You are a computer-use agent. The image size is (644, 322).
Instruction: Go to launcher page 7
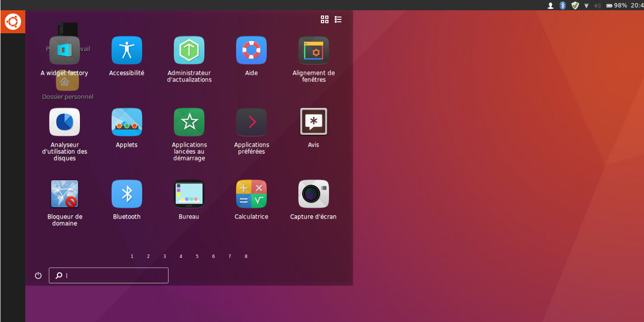click(230, 257)
